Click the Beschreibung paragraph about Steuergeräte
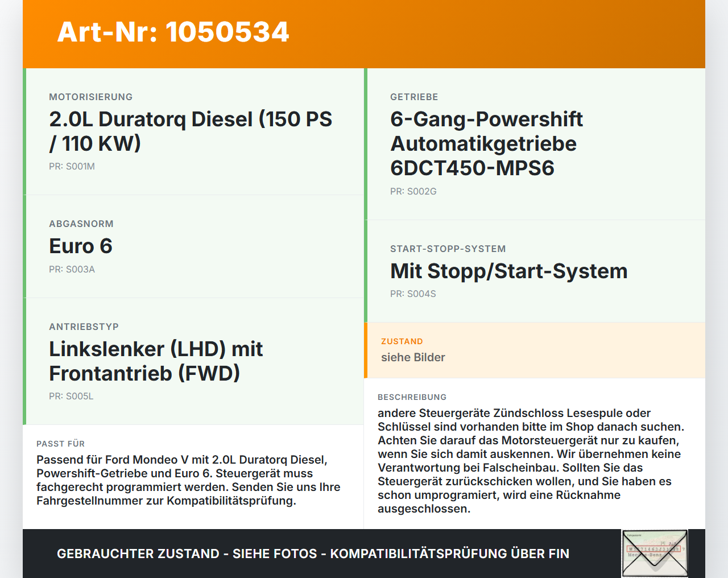This screenshot has height=578, width=728. [x=531, y=461]
